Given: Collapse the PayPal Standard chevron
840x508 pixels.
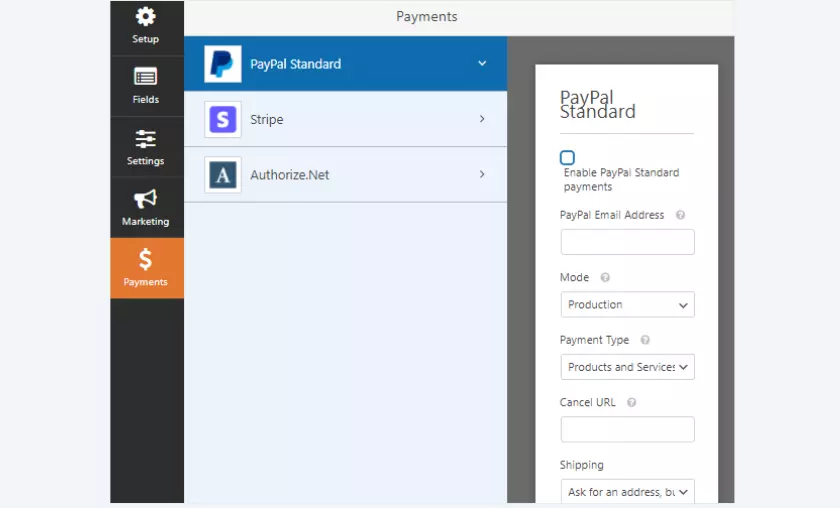Looking at the screenshot, I should point(482,63).
